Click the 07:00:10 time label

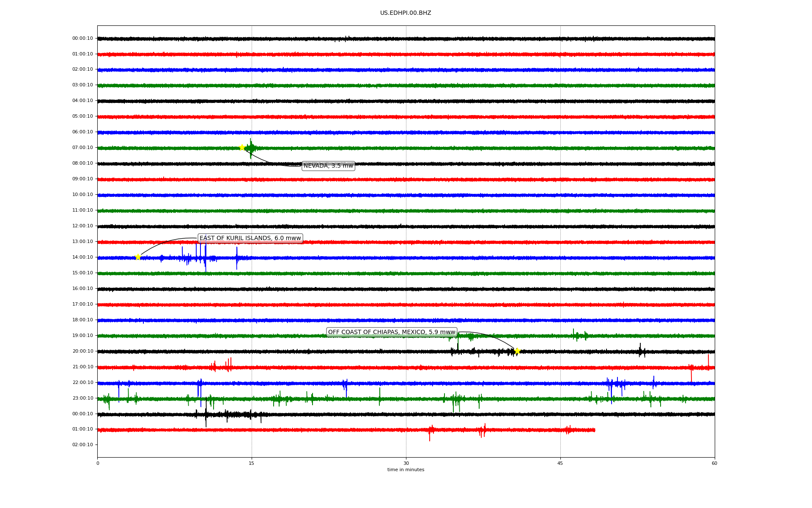pos(82,148)
